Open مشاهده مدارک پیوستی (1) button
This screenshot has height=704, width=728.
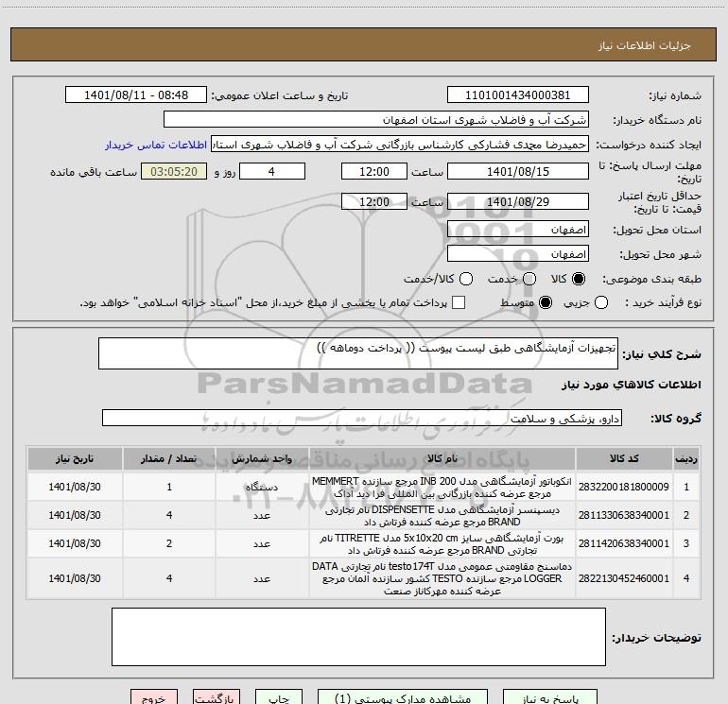coord(403,697)
